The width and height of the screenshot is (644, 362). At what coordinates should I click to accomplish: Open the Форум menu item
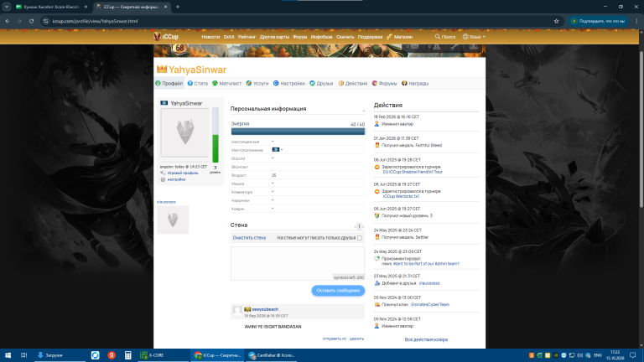300,37
